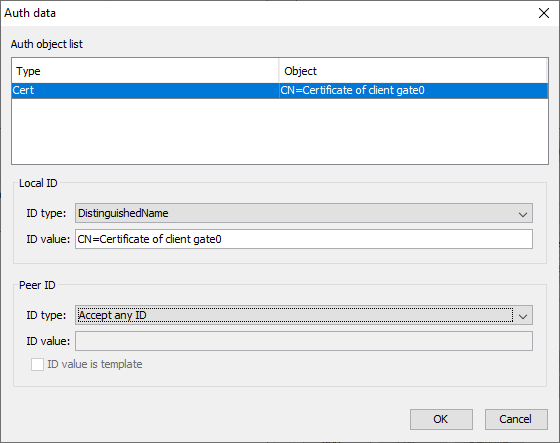Select the Cert row in auth list
The width and height of the screenshot is (560, 443).
point(280,90)
